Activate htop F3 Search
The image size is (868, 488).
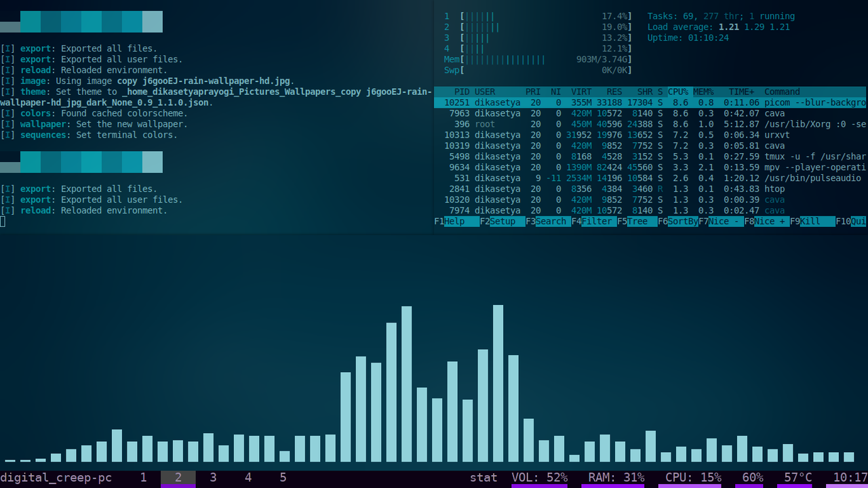(x=548, y=222)
